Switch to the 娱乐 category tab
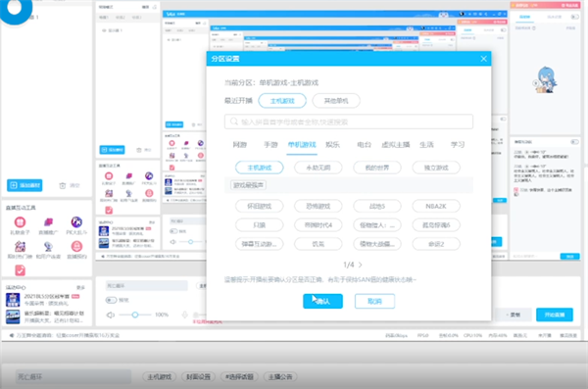 pyautogui.click(x=332, y=144)
